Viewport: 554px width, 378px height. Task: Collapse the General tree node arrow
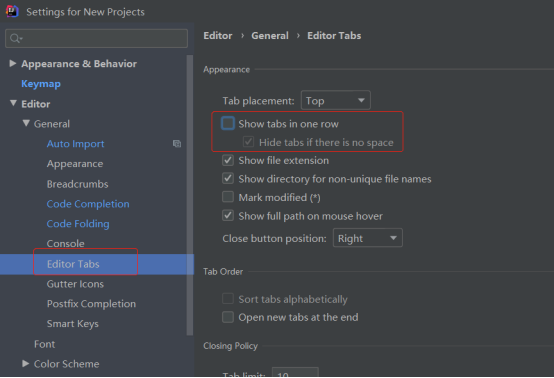[26, 123]
